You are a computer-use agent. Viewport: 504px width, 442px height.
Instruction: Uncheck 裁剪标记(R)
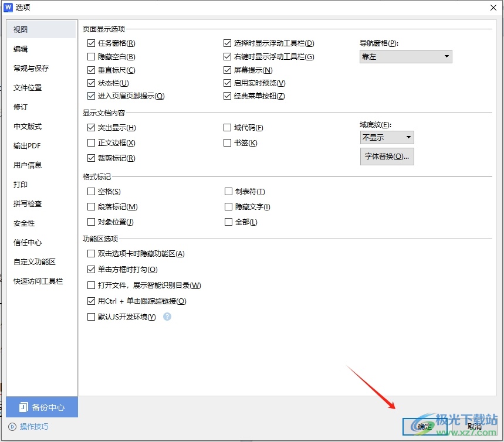[x=92, y=158]
